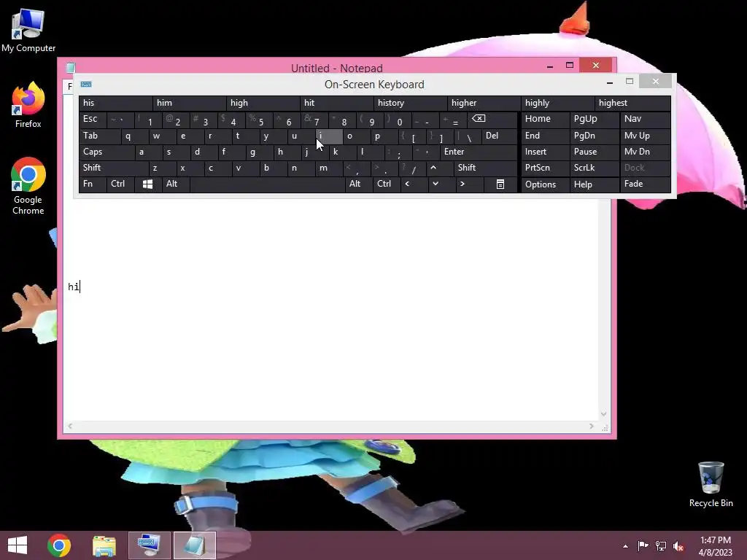Click Notepad's horizontal scrollbar right arrow

(x=591, y=426)
